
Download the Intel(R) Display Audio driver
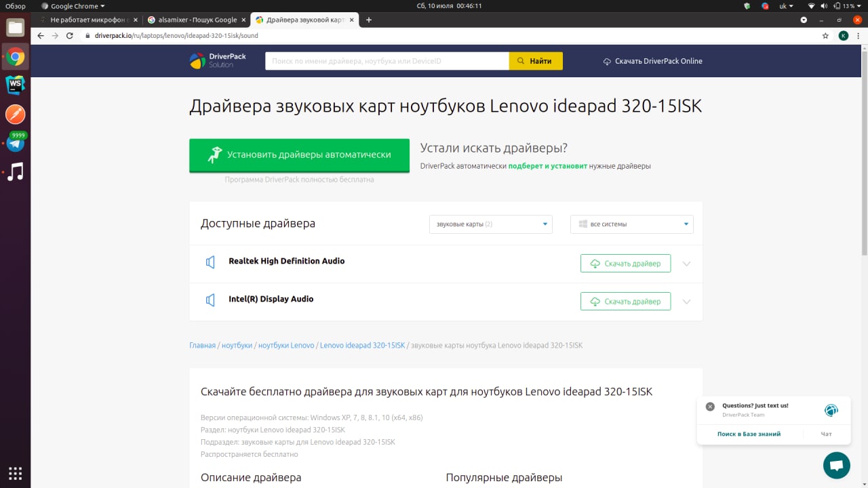pos(625,302)
